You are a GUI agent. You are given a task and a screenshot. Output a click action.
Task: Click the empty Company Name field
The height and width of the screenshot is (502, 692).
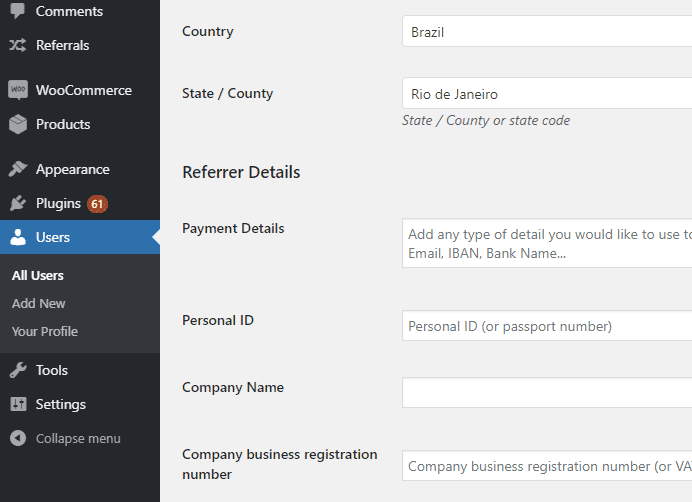pos(547,393)
